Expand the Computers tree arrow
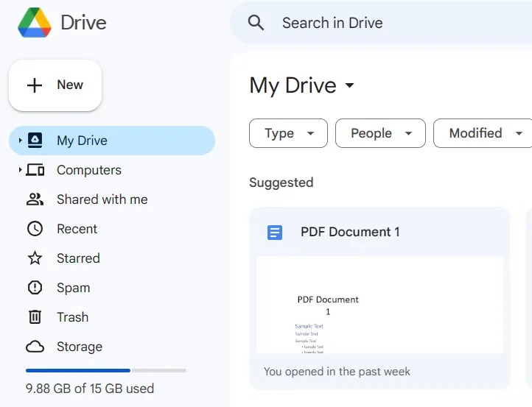This screenshot has width=532, height=407. click(x=20, y=170)
